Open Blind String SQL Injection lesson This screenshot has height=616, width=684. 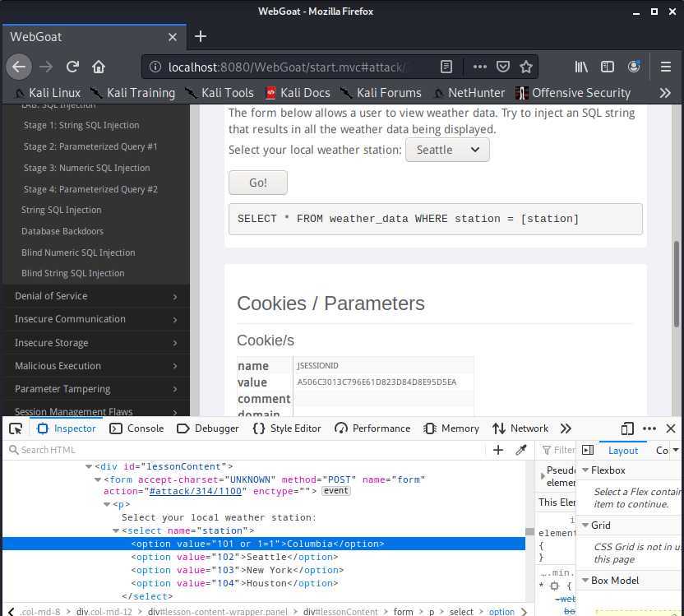tap(73, 273)
